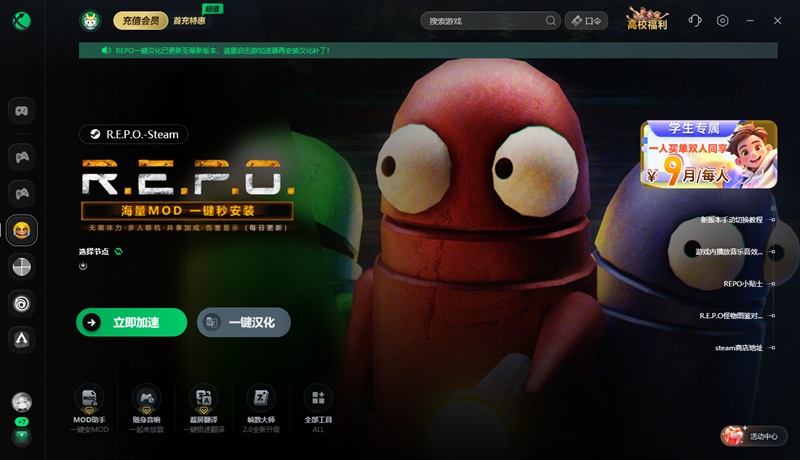Click the 立即加速 accelerate button

tap(131, 322)
